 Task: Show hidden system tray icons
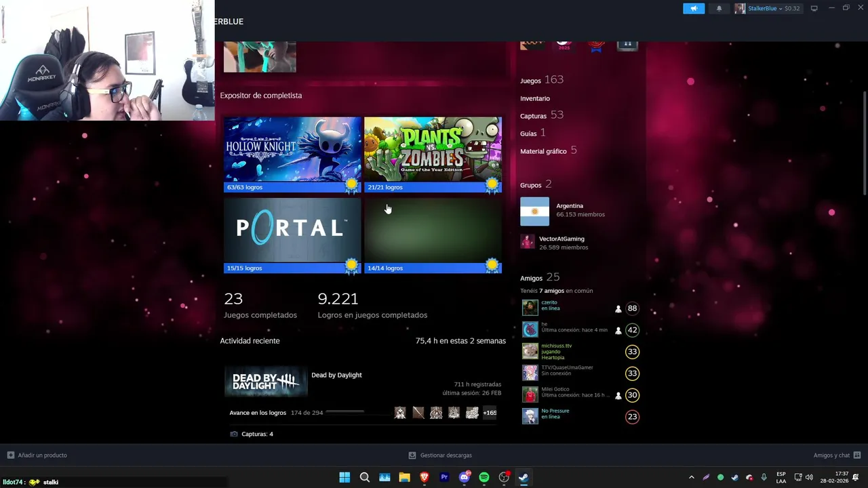pos(691,477)
